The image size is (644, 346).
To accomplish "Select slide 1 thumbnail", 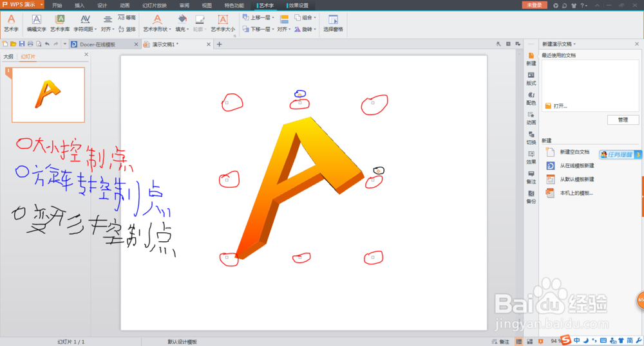I will pos(48,95).
